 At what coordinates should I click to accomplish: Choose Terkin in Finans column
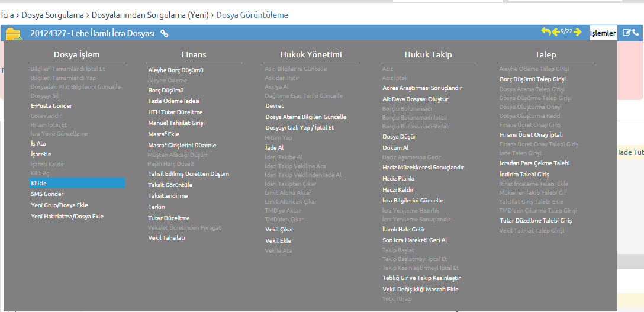pyautogui.click(x=156, y=207)
